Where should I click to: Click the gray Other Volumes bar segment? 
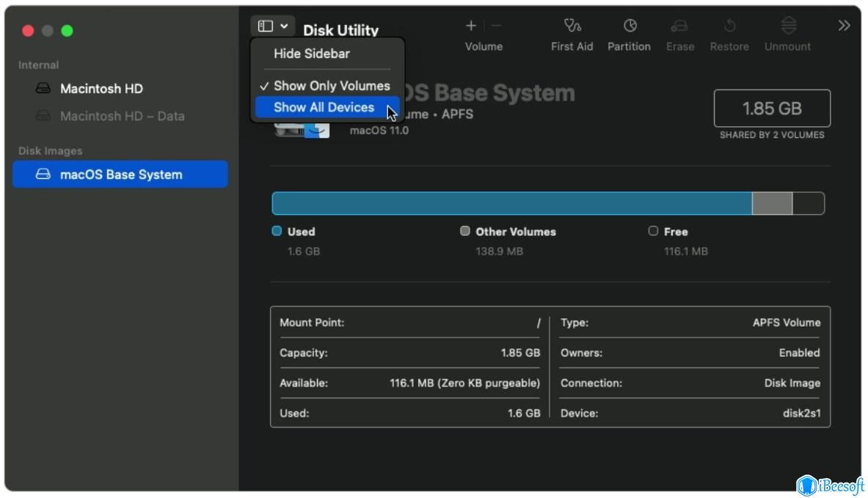pos(772,204)
